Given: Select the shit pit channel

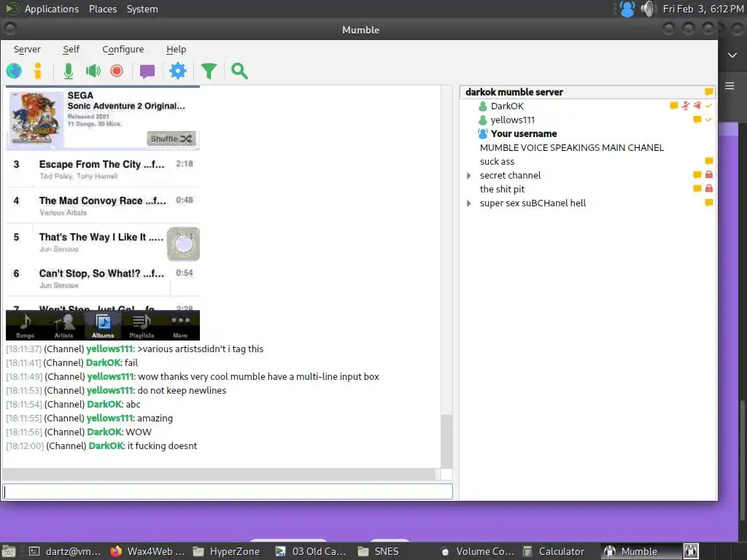Looking at the screenshot, I should (502, 189).
